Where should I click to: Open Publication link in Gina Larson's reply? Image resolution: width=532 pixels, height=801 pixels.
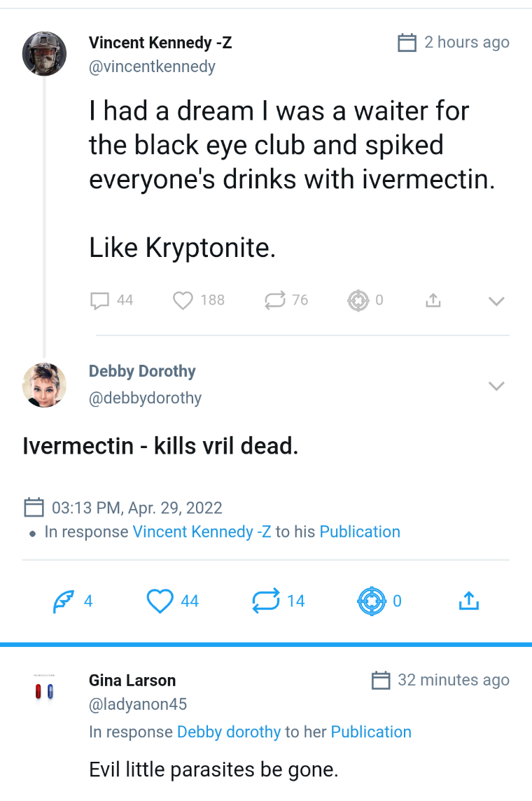371,732
